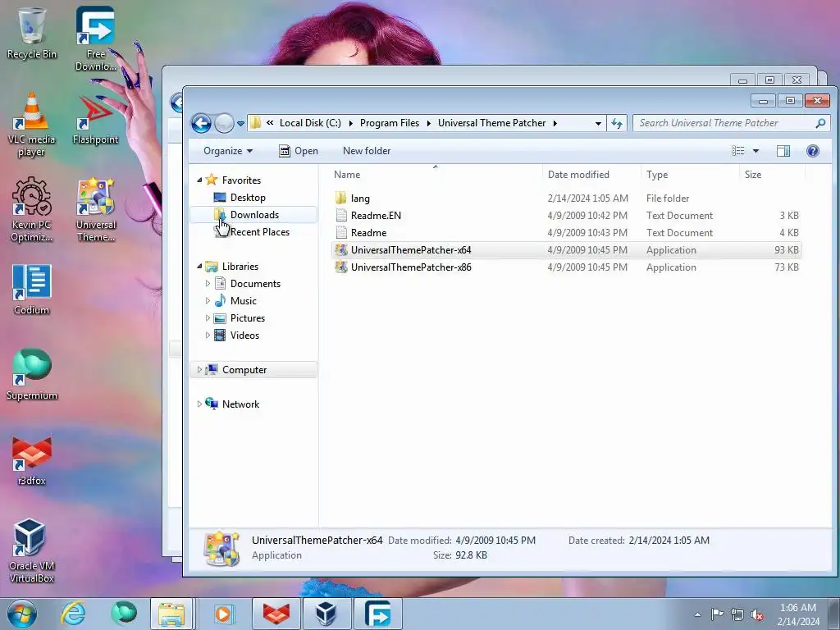Switch to r3dfox taskbar button
Viewport: 840px width, 630px height.
[276, 614]
